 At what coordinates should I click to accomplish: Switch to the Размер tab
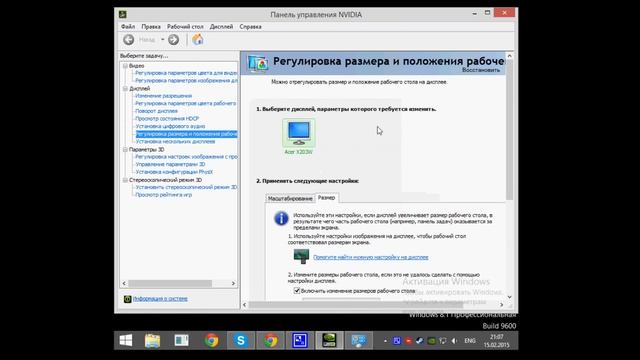coord(327,198)
